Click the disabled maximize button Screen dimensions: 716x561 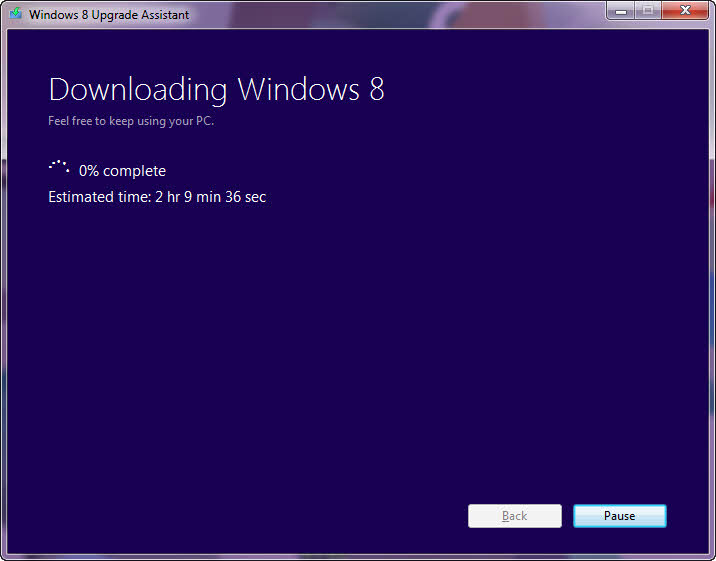pos(648,10)
